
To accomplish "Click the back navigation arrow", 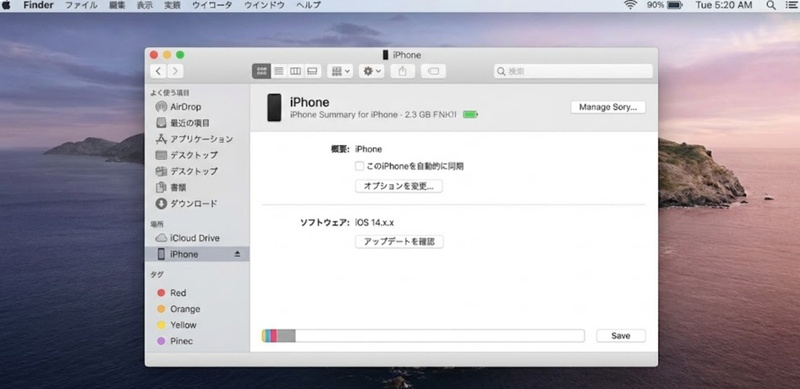I will pyautogui.click(x=158, y=71).
